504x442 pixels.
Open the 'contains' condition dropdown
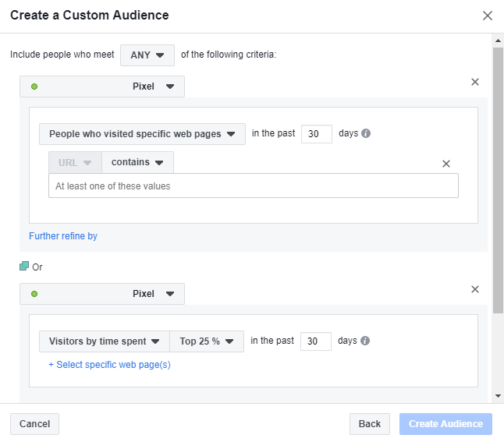click(137, 163)
